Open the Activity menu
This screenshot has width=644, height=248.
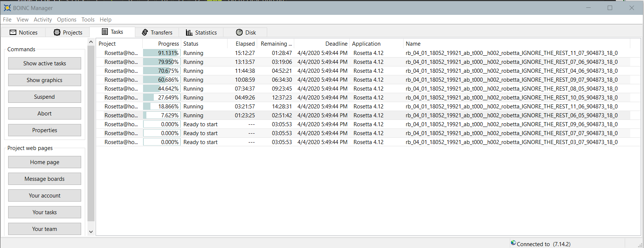click(43, 20)
